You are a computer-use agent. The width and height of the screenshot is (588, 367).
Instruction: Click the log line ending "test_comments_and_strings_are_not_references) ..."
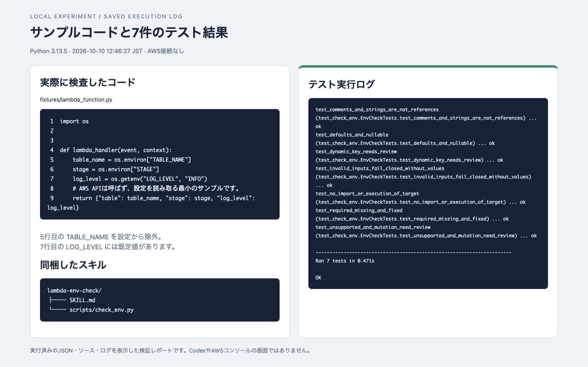(426, 118)
